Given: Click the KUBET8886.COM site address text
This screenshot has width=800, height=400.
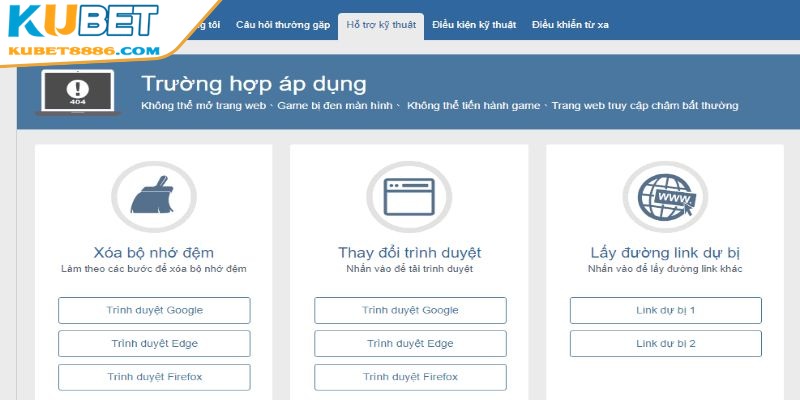Looking at the screenshot, I should coord(82,50).
